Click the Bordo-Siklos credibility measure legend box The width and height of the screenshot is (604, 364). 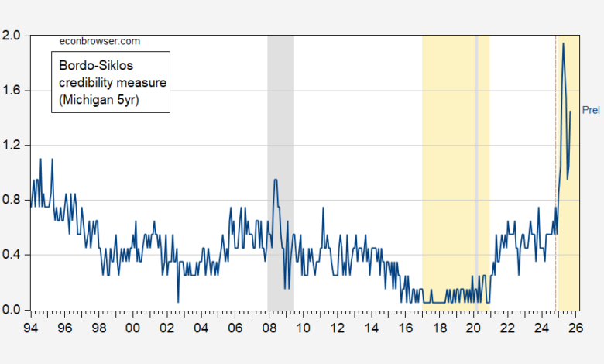click(110, 81)
